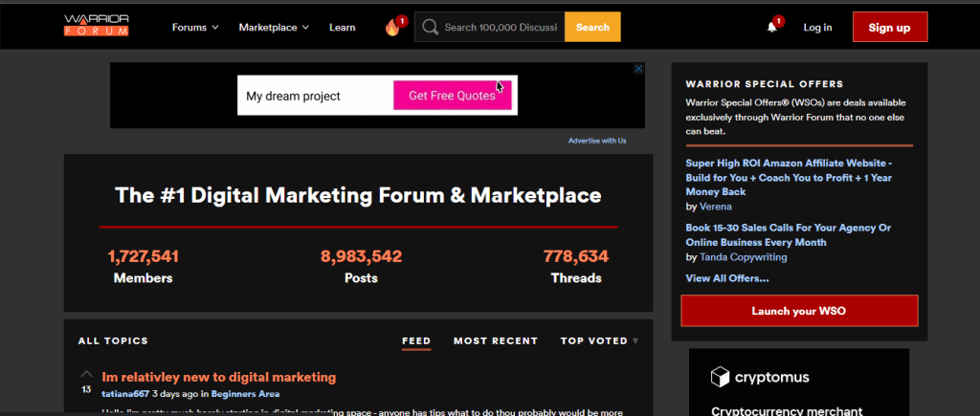Click the vote count 13

tap(86, 389)
